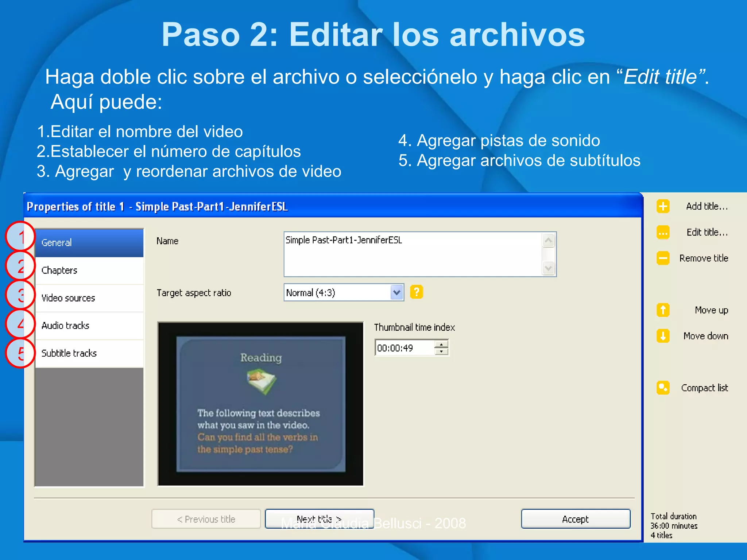Screen dimensions: 747x560
Task: Click the 'Total duration' status text
Action: 673,516
